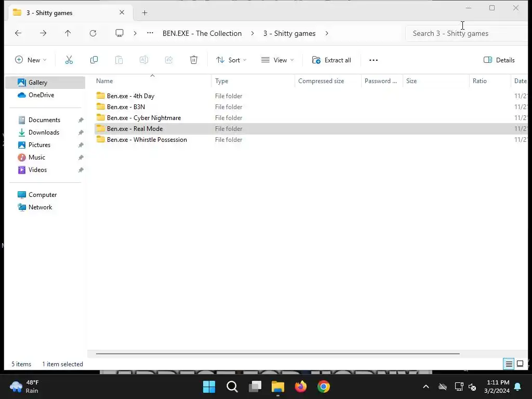Click the 3 - Shitty games breadcrumb

289,33
